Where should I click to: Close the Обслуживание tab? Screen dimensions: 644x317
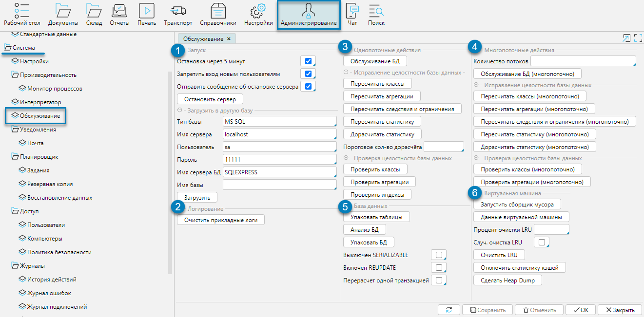click(228, 38)
